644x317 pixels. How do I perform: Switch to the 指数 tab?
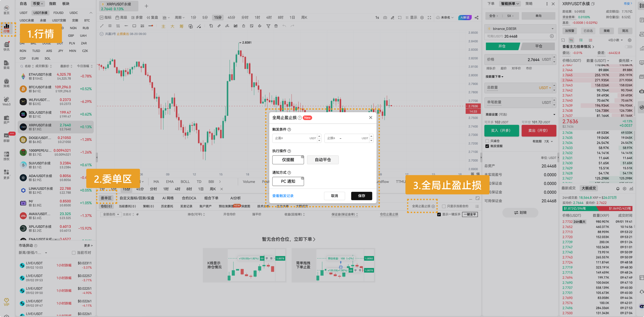53,4
